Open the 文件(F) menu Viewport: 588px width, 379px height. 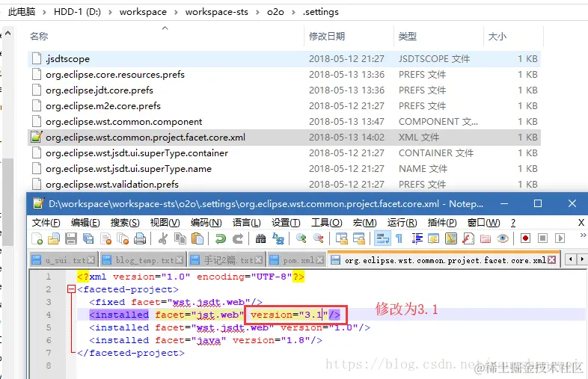46,223
